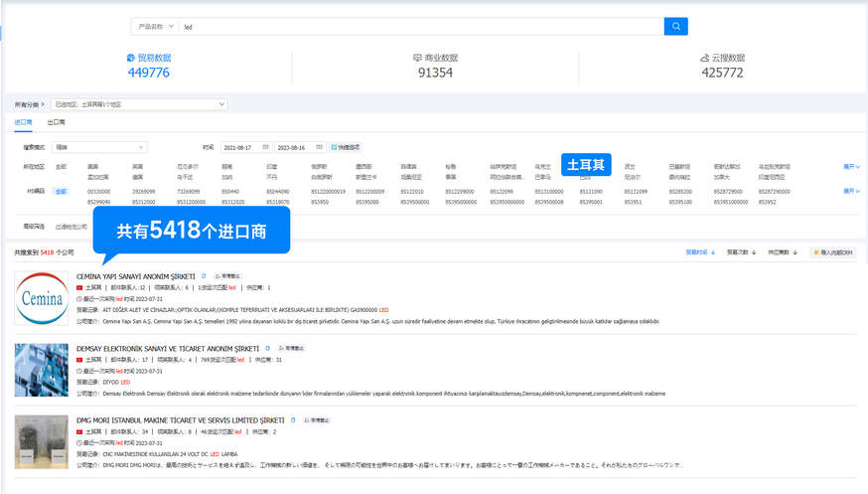The image size is (868, 494).
Task: Click the tag button beside DMG MORI name
Action: [317, 420]
